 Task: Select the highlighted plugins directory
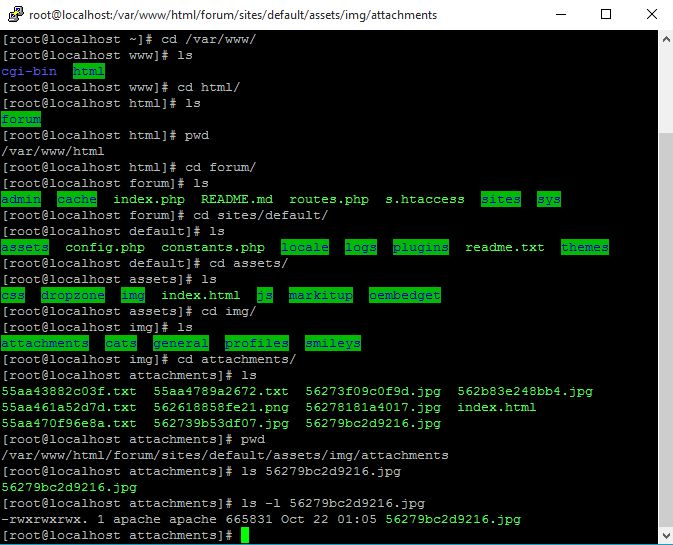pyautogui.click(x=421, y=247)
